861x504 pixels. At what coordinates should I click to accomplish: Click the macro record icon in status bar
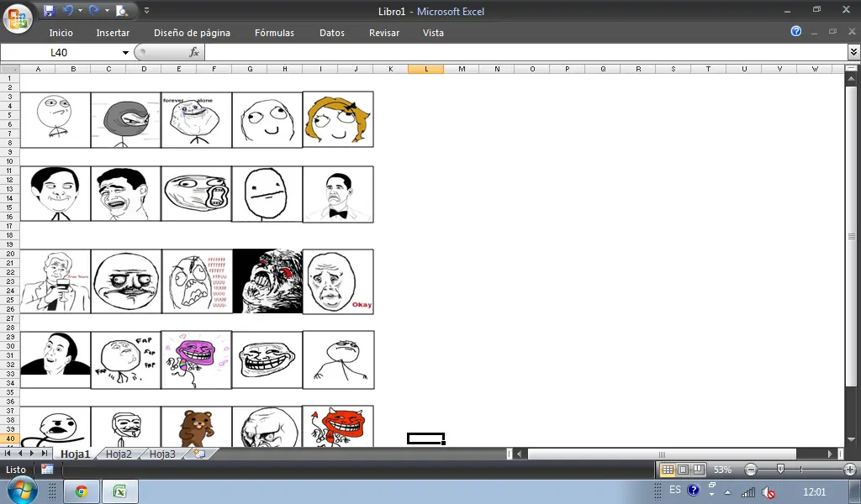click(47, 470)
